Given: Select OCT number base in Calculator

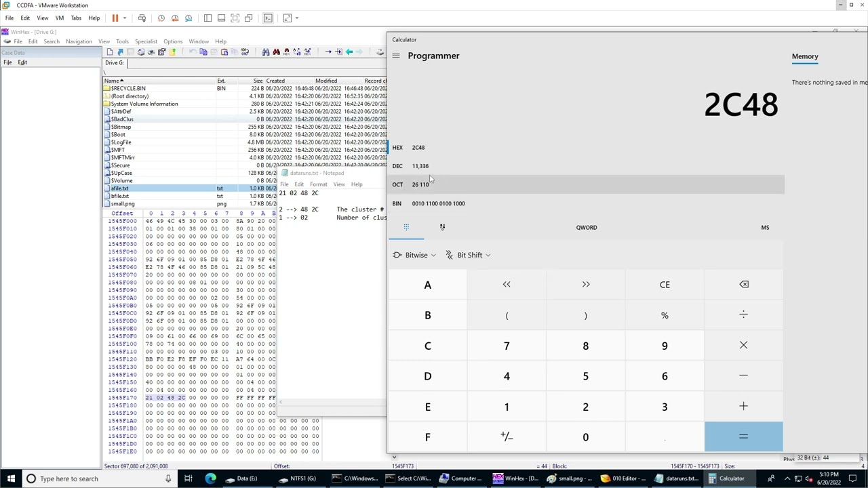Looking at the screenshot, I should point(586,184).
